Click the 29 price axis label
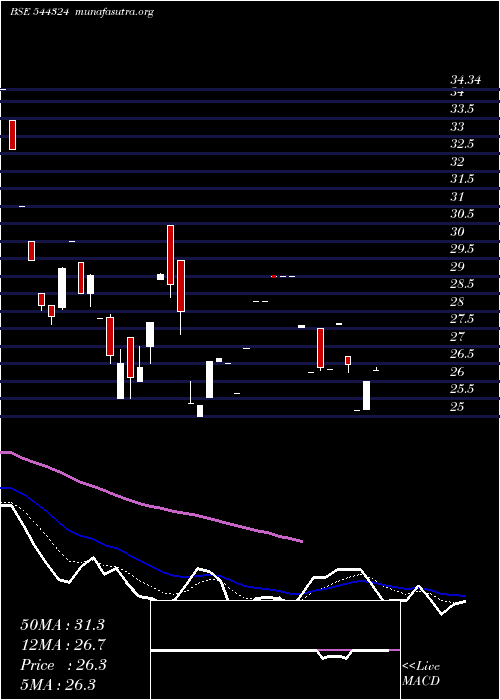500x700 pixels. (x=457, y=267)
